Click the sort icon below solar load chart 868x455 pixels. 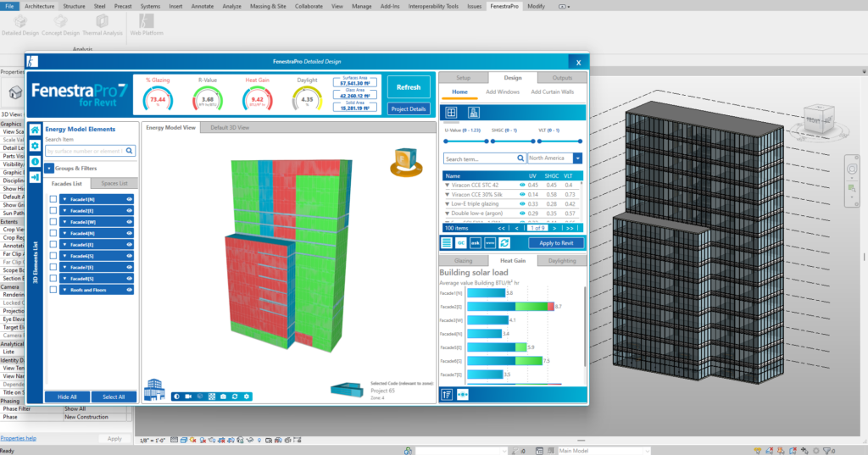pos(447,394)
